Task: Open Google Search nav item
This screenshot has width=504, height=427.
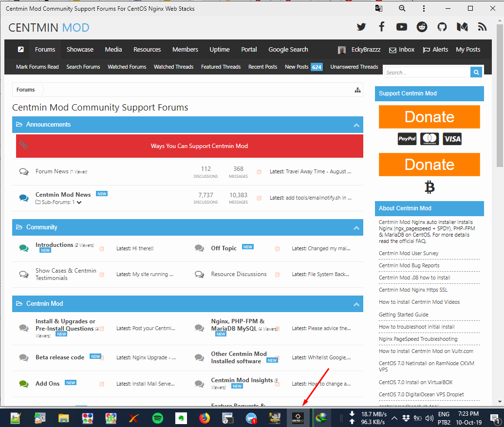Action: 288,50
